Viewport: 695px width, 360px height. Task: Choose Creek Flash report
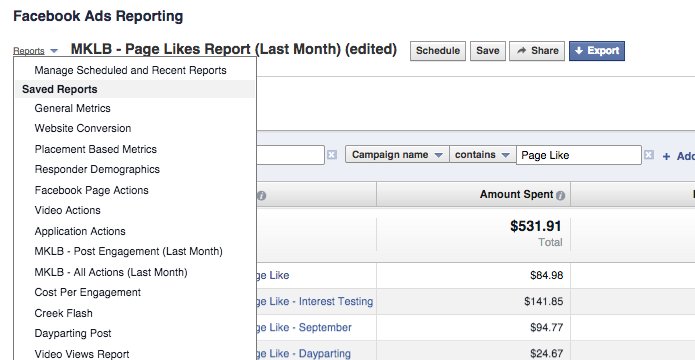pyautogui.click(x=63, y=313)
